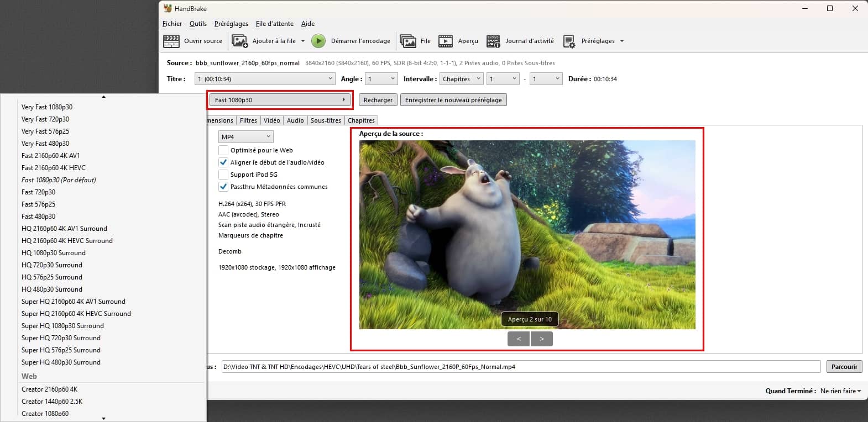The height and width of the screenshot is (422, 868).
Task: Show the next source preview image
Action: (541, 339)
